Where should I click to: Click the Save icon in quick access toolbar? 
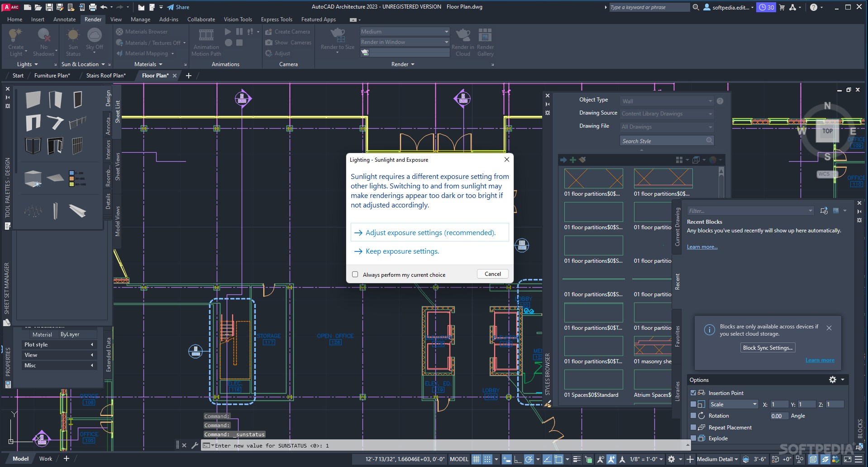(x=49, y=7)
